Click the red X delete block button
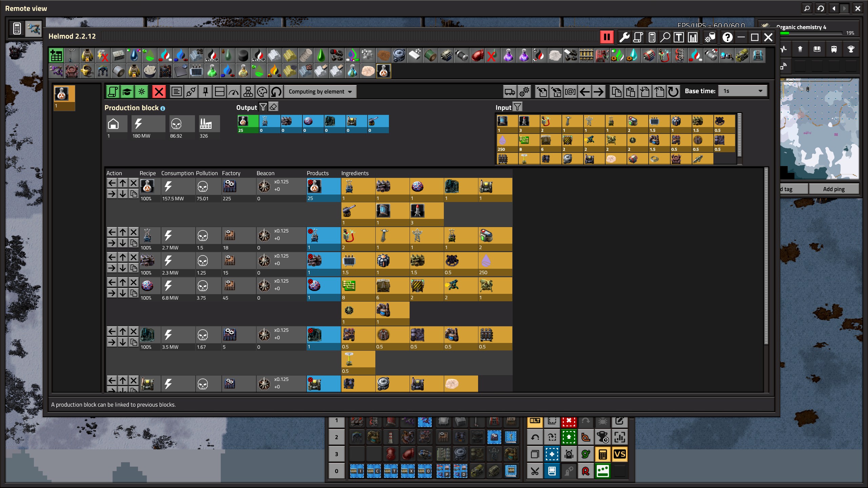The width and height of the screenshot is (868, 488). click(159, 91)
